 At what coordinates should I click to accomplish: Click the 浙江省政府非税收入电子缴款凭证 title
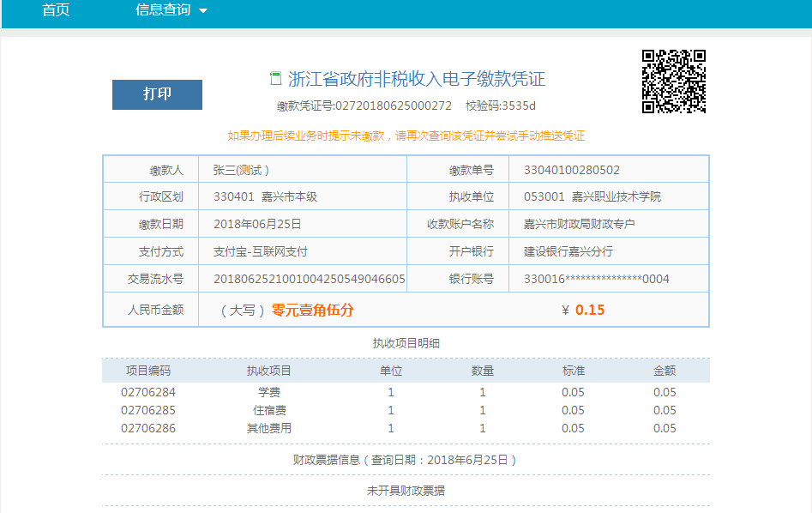[417, 80]
